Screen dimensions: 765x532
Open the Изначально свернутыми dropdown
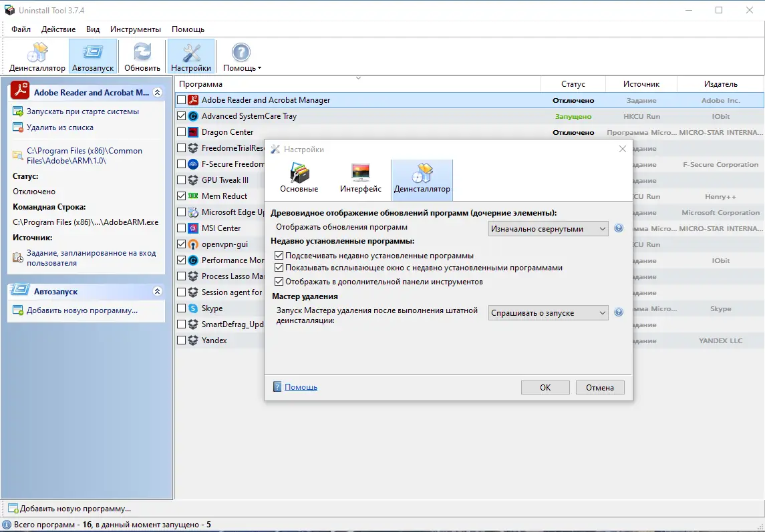coord(548,229)
